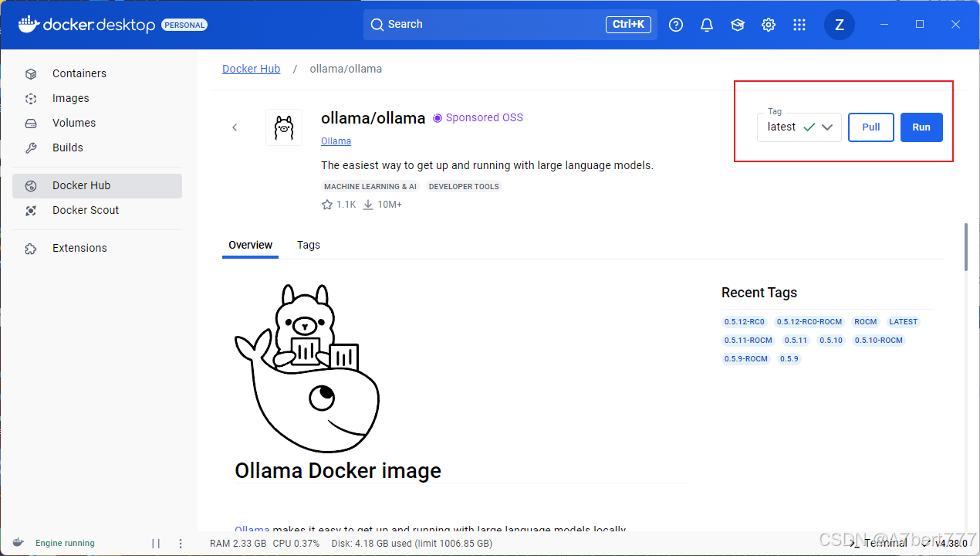Screen dimensions: 980x556
Task: Click the Docker Hub breadcrumb link
Action: [251, 69]
